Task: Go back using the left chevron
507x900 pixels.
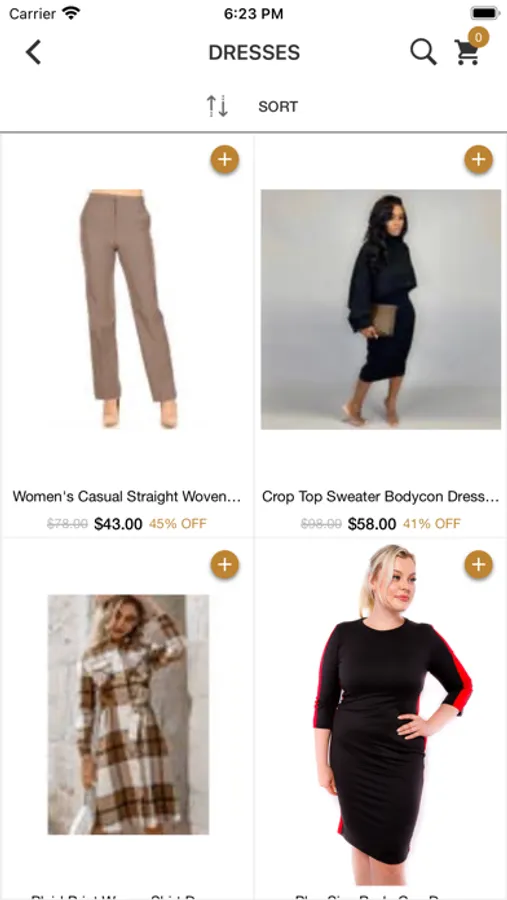Action: pos(33,52)
